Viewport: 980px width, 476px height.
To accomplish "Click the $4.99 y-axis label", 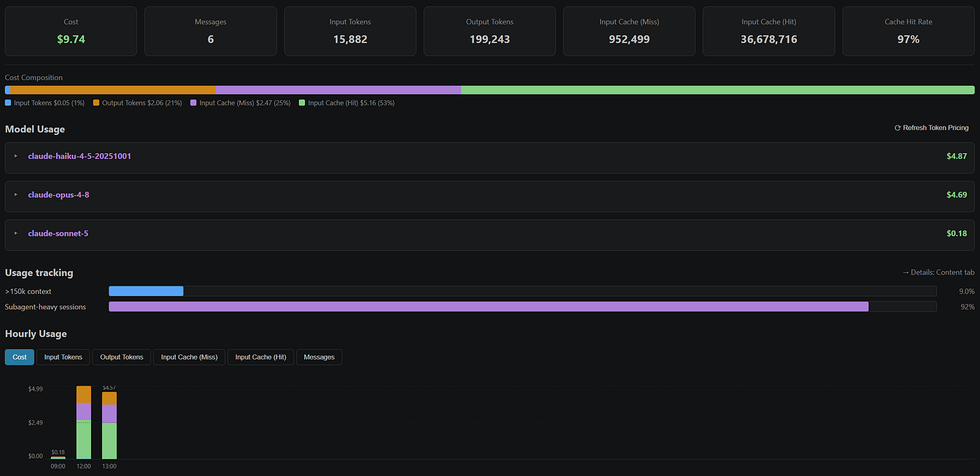I will coord(36,388).
